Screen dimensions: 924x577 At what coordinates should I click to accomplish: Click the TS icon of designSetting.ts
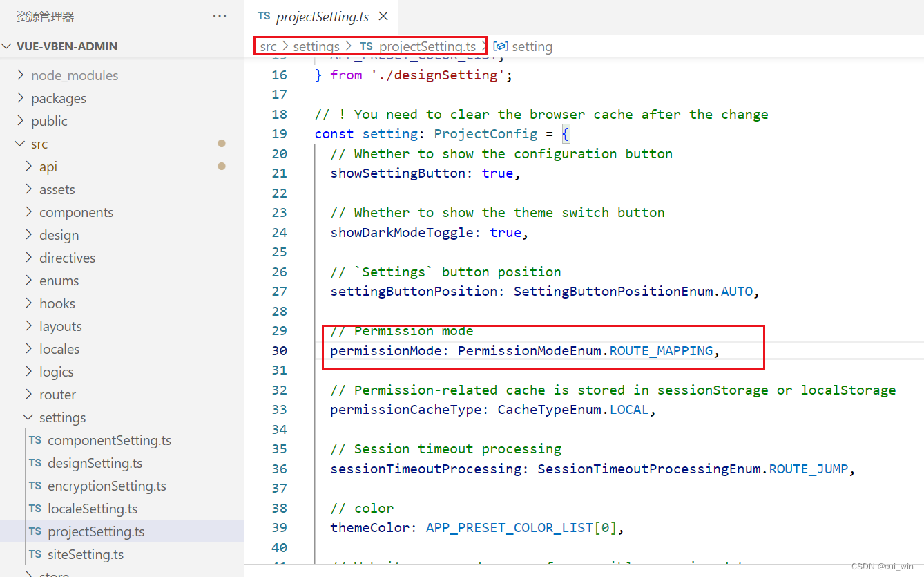click(35, 463)
